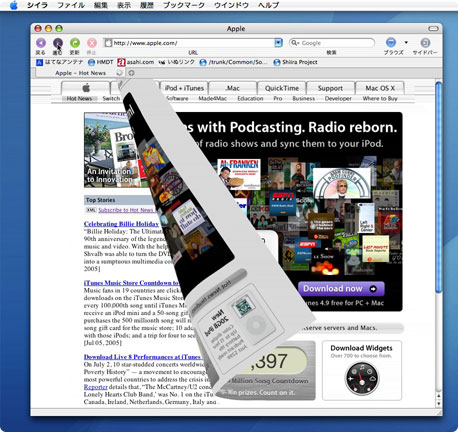Open the ブックマーク menu
This screenshot has height=432, width=458.
(184, 5)
